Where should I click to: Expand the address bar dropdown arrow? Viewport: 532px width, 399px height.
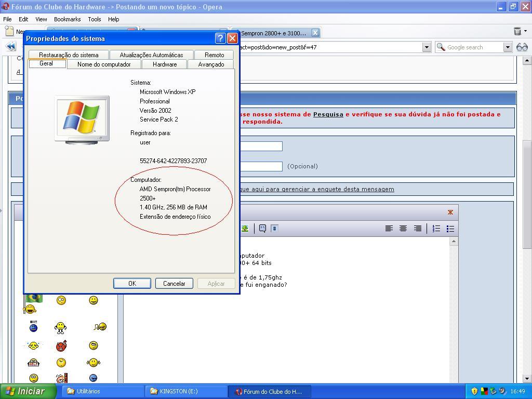(x=427, y=47)
